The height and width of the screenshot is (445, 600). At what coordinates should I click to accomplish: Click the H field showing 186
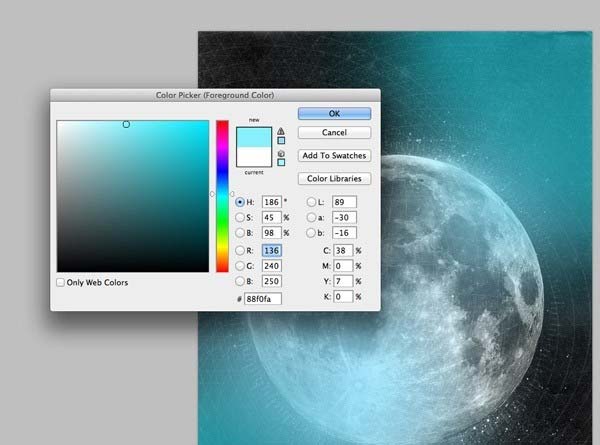click(271, 202)
